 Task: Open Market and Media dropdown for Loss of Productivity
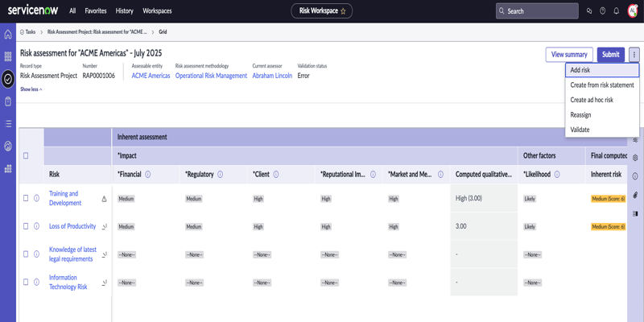point(394,227)
